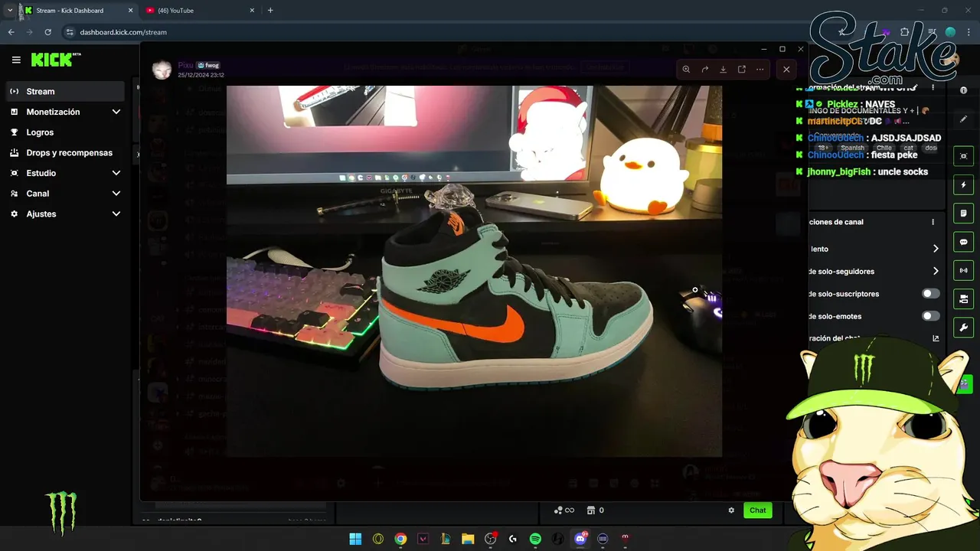The image size is (980, 551).
Task: Click the browser back arrow
Action: pyautogui.click(x=11, y=32)
